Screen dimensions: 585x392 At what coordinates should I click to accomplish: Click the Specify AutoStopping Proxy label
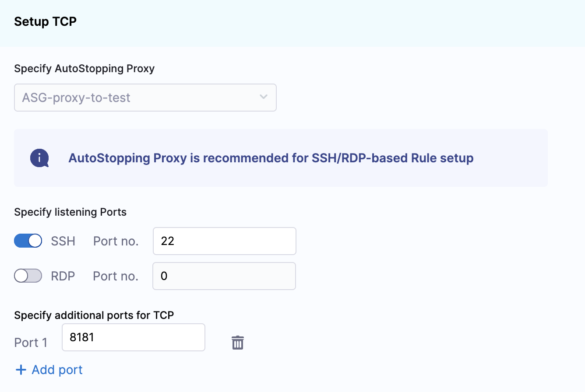[85, 69]
